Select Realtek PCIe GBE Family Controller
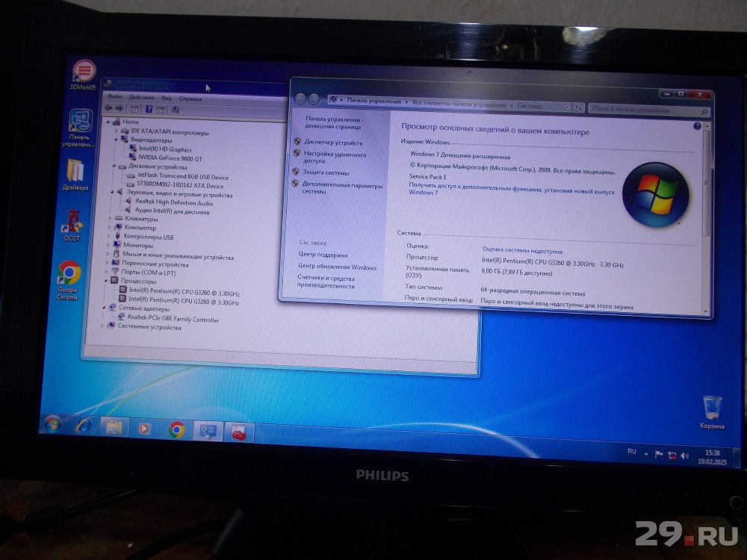Image resolution: width=747 pixels, height=560 pixels. pyautogui.click(x=173, y=319)
